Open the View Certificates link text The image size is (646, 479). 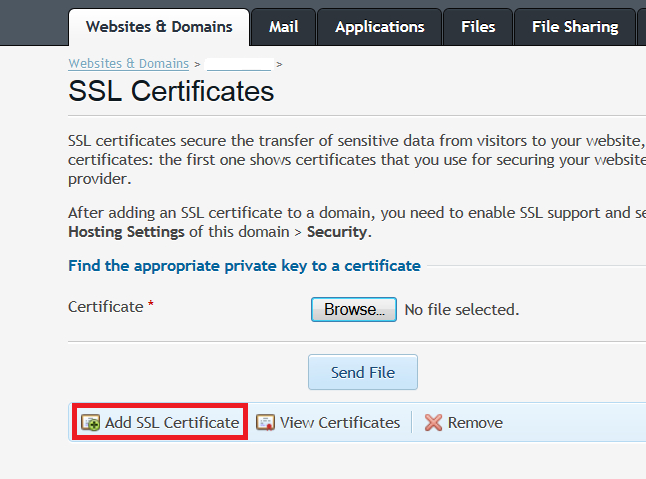tap(340, 423)
